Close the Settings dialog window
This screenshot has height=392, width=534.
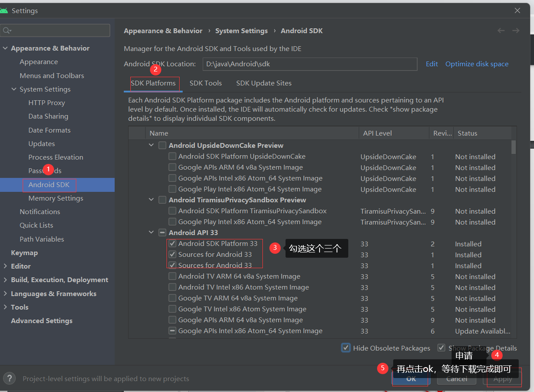(x=517, y=10)
